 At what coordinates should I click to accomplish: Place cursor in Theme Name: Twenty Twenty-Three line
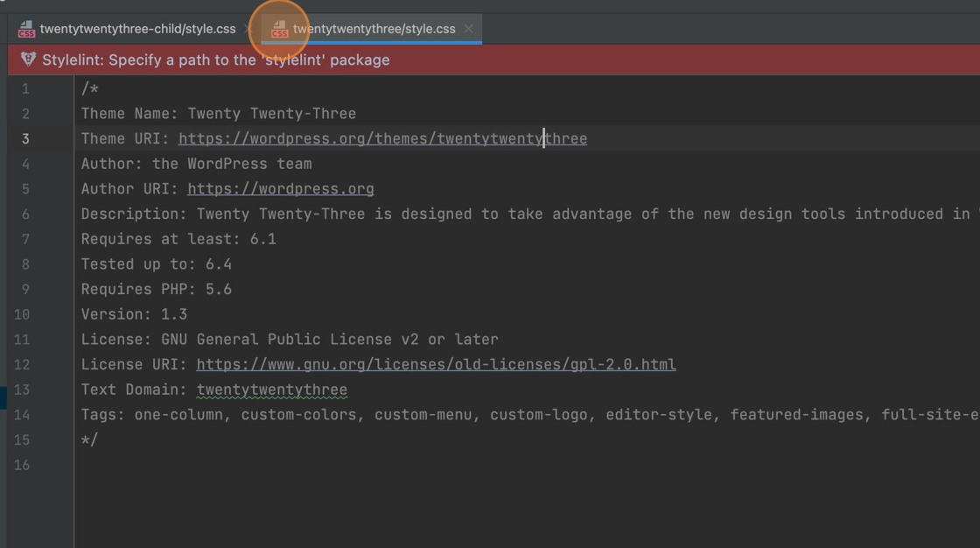pos(218,114)
